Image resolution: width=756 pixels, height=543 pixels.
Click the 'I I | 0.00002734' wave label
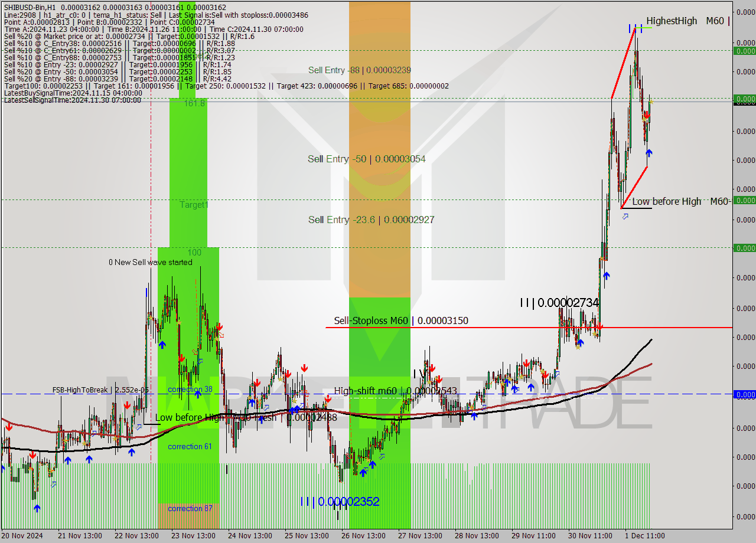559,303
